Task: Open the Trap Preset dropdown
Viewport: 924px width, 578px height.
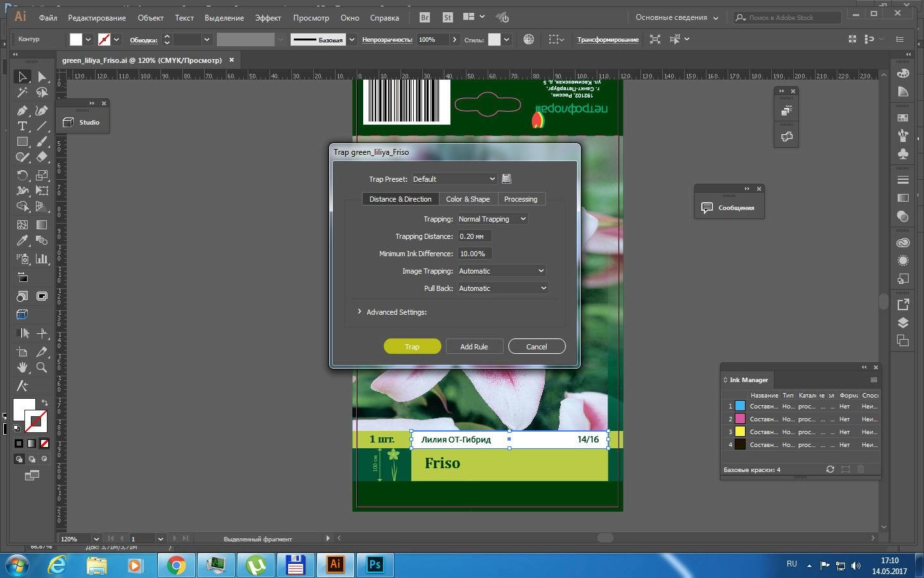Action: [x=454, y=179]
